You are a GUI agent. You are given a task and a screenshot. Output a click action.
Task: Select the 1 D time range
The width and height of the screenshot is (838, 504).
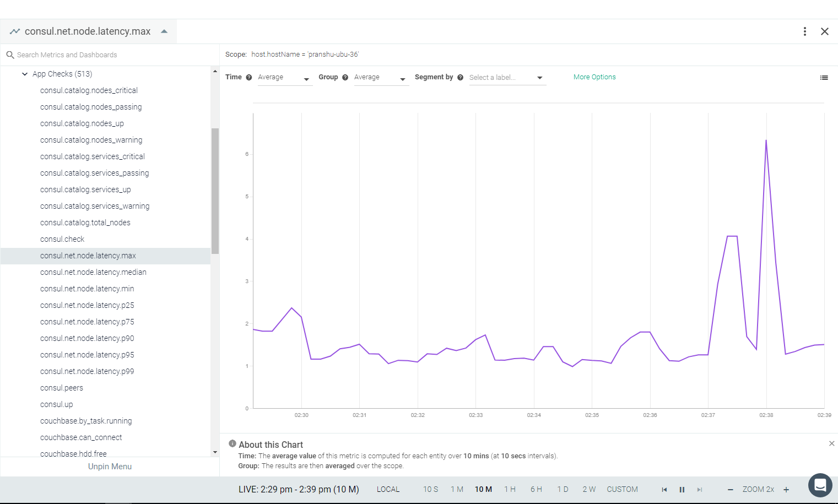tap(563, 489)
